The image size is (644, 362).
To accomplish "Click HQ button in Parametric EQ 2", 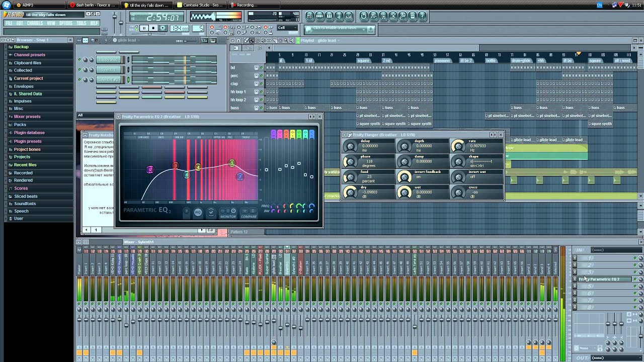I will click(198, 213).
